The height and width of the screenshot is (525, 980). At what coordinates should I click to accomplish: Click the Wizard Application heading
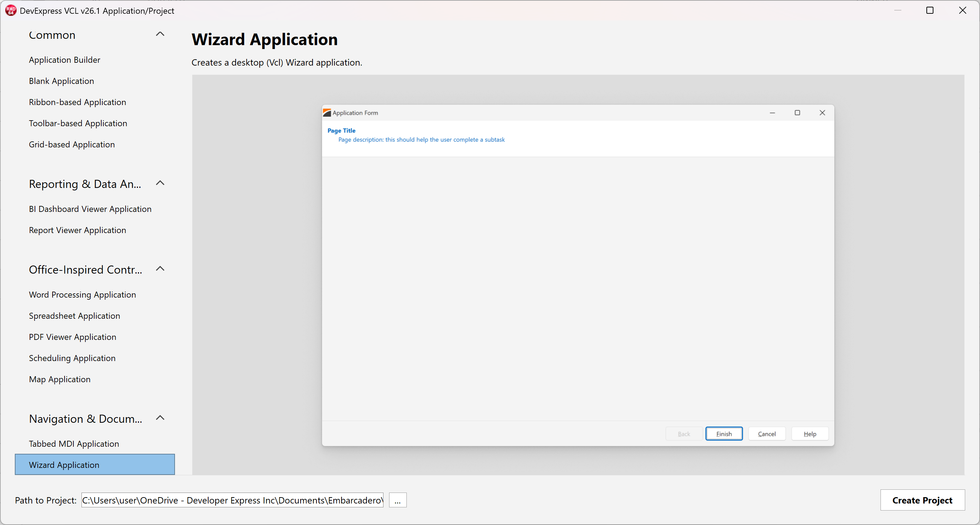(264, 39)
